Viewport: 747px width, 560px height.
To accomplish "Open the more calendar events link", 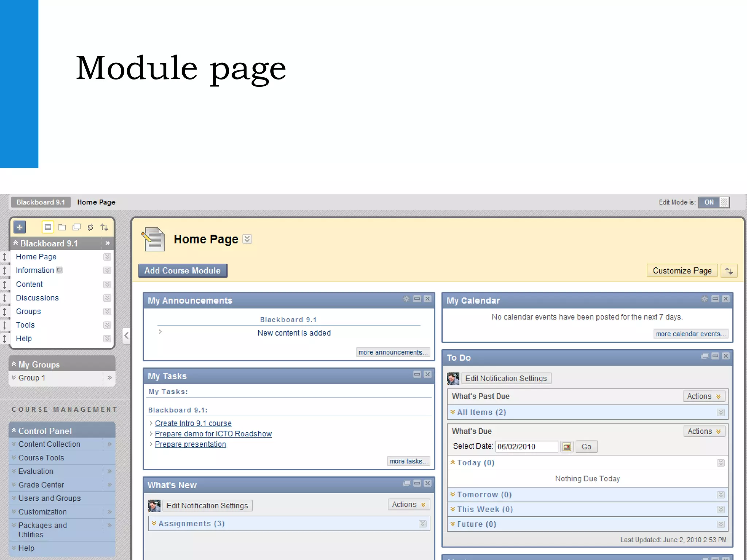I will click(x=691, y=334).
